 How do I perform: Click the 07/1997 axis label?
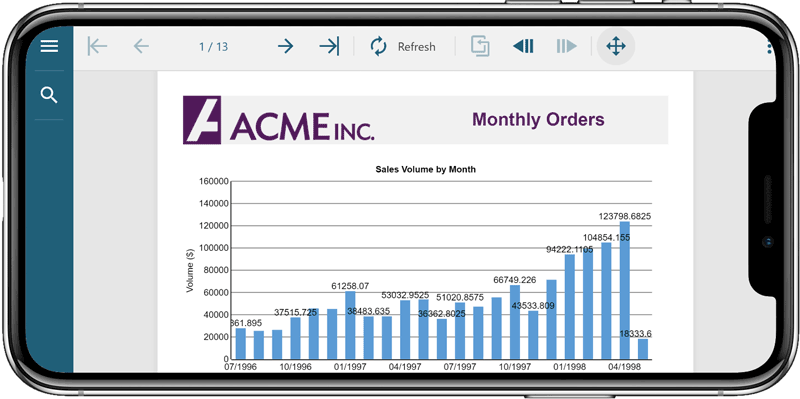pos(459,367)
